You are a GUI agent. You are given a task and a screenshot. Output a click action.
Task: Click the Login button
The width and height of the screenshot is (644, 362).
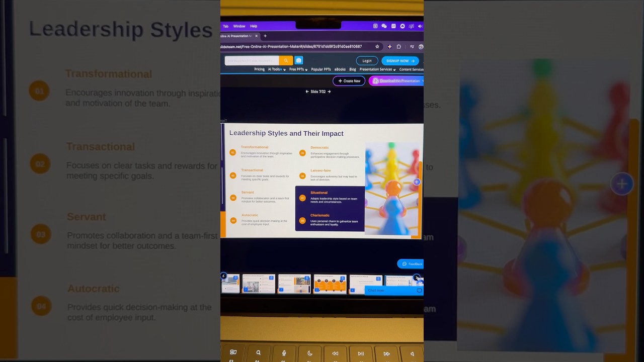coord(367,61)
